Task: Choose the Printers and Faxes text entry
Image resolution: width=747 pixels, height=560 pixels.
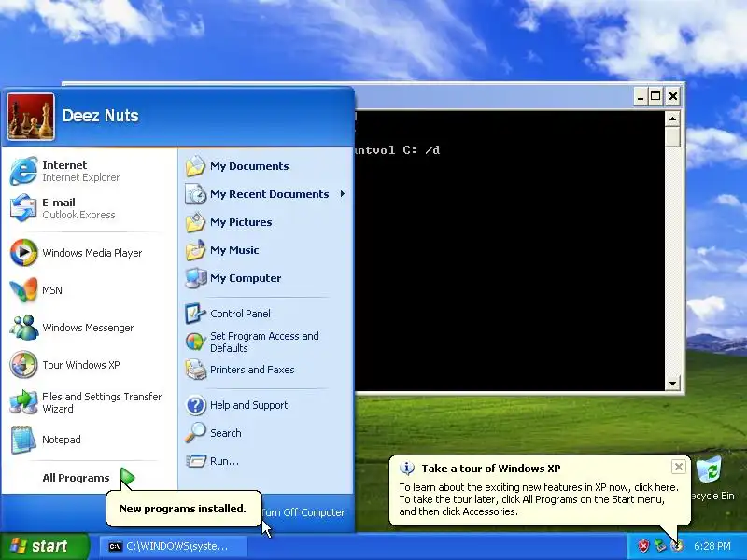Action: click(252, 370)
